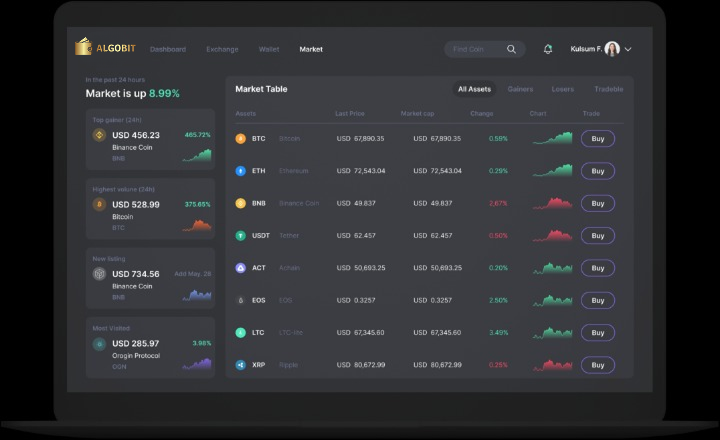Image resolution: width=720 pixels, height=440 pixels.
Task: Click the Ripple XRP coin icon
Action: 240,365
